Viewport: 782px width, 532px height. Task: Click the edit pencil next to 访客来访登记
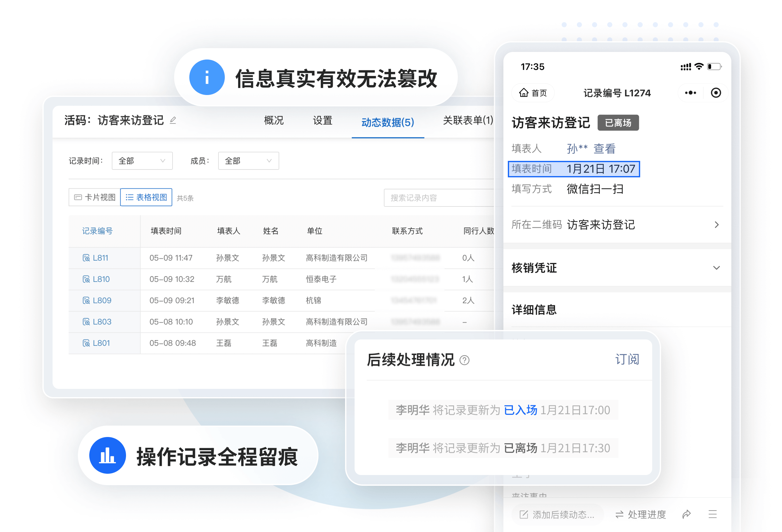coord(173,120)
